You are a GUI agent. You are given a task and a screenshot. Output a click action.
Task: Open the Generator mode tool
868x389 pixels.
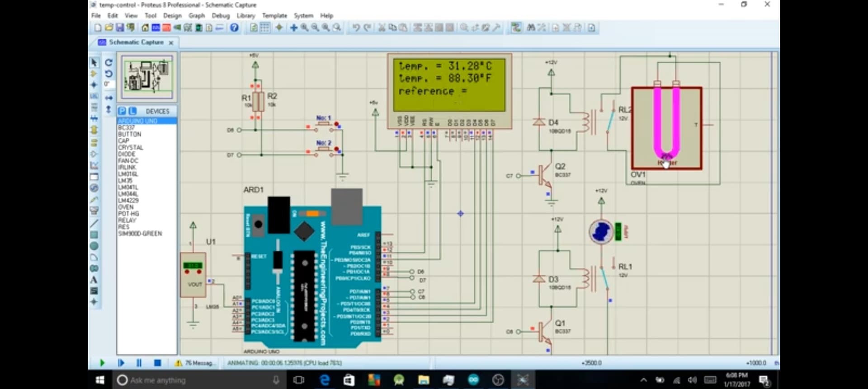[x=94, y=188]
